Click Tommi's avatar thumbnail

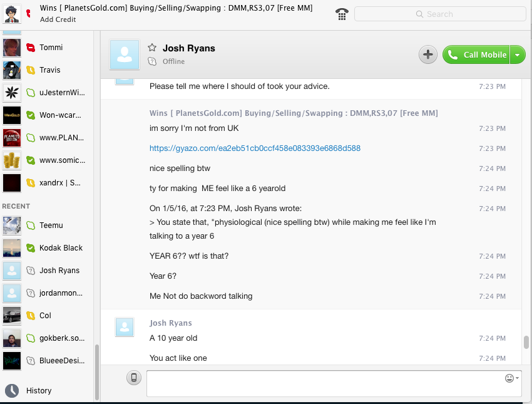coord(12,48)
